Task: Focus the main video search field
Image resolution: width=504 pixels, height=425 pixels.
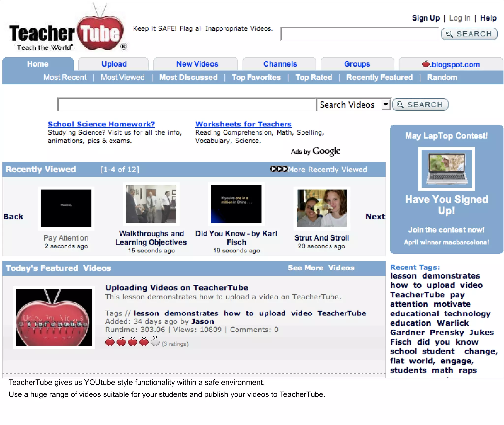Action: coord(187,105)
